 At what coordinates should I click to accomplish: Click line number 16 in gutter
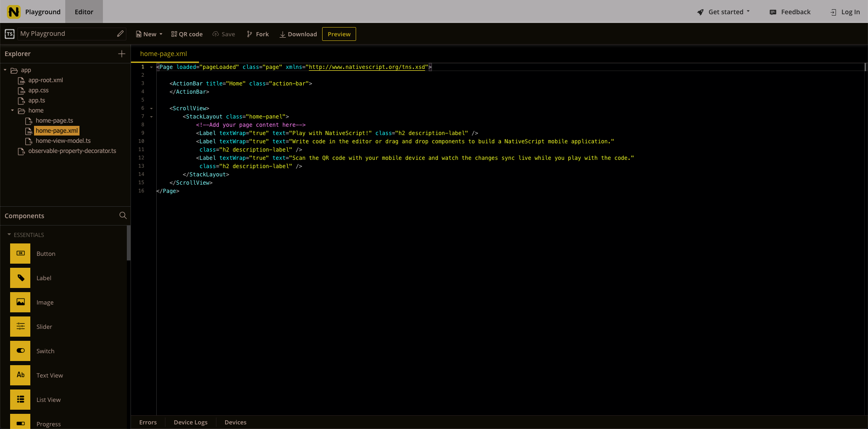141,191
